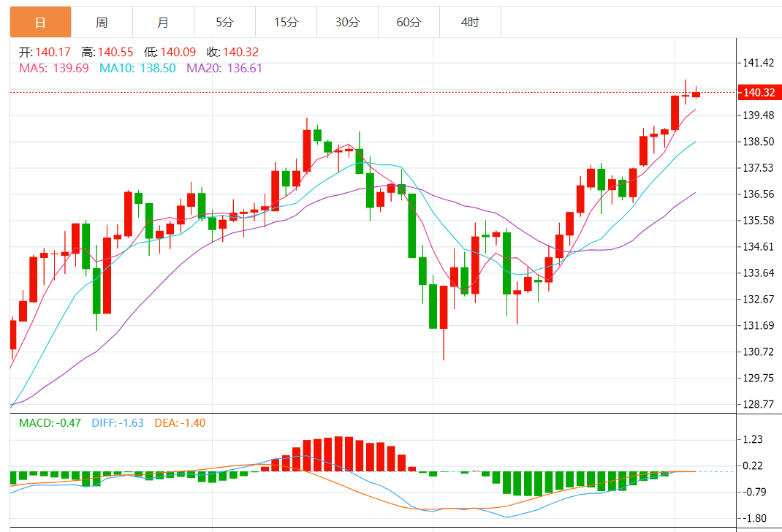This screenshot has height=532, width=782.
Task: Switch to the 周 weekly tab
Action: pos(102,22)
